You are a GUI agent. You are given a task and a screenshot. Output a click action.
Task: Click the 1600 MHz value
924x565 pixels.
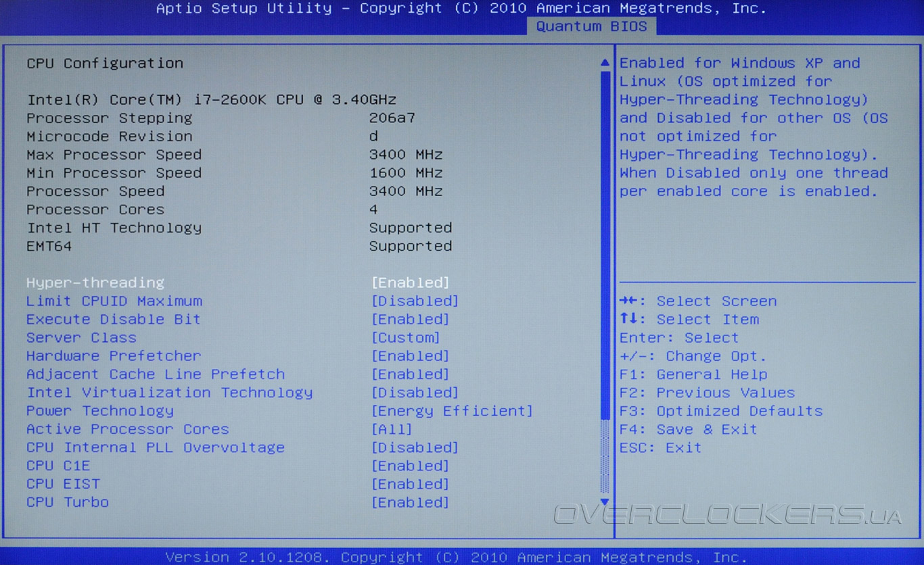point(406,172)
